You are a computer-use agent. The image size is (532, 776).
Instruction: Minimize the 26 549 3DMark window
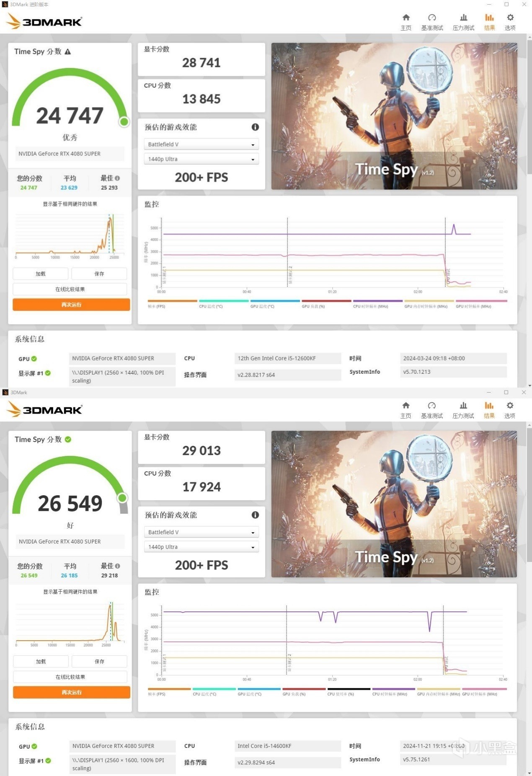[488, 392]
